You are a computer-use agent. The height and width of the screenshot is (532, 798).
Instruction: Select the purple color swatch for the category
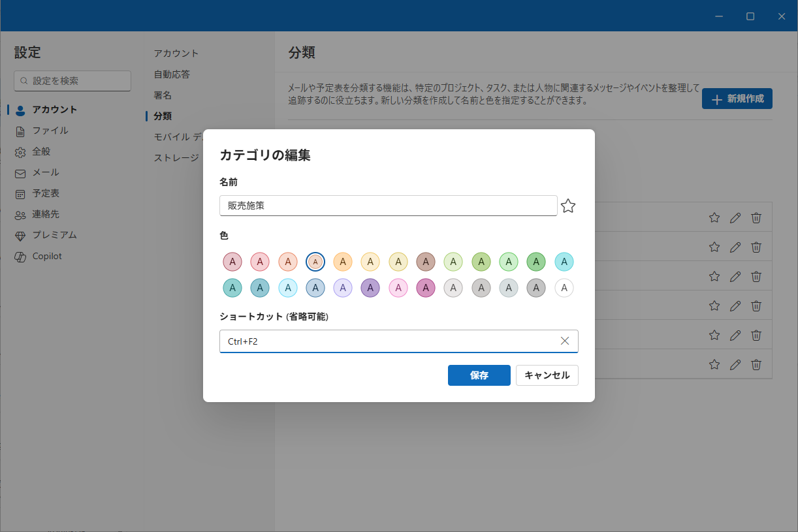tap(370, 287)
